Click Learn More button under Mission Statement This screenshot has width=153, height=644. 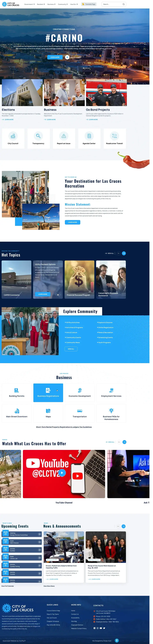pyautogui.click(x=73, y=222)
